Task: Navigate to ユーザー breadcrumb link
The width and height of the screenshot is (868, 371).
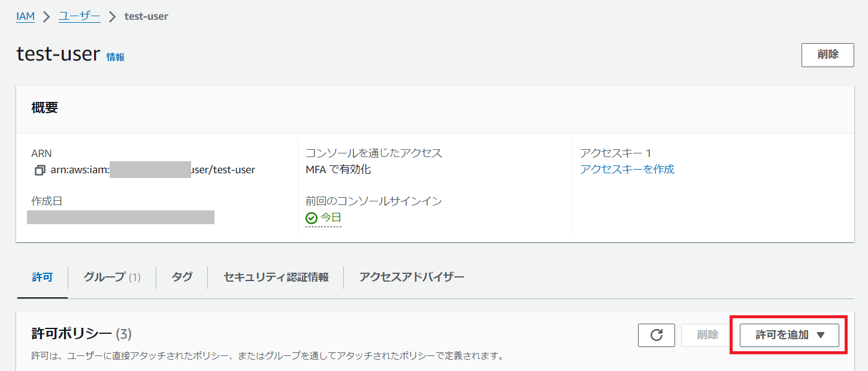Action: pyautogui.click(x=79, y=17)
